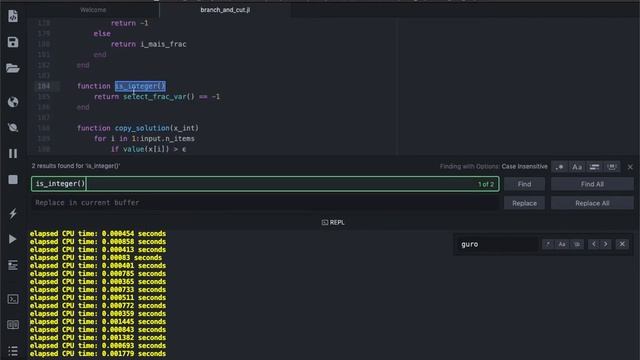Show the Outline list icon in sidebar
This screenshot has width=640, height=360.
[13, 351]
